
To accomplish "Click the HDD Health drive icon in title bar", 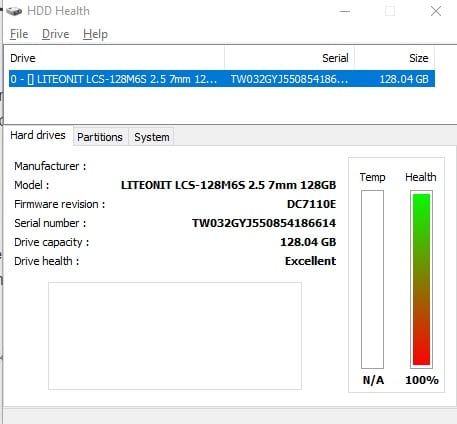I will pos(14,11).
